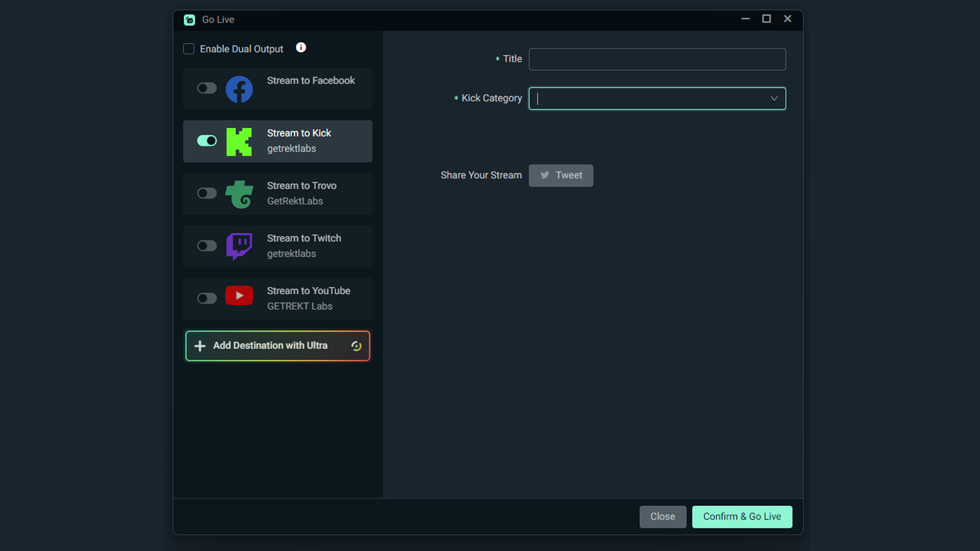
Task: Disable streaming to Kick
Action: 206,141
